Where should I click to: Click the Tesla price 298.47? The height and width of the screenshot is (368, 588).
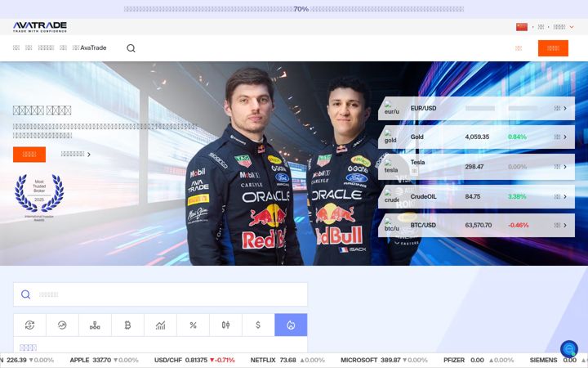point(474,166)
